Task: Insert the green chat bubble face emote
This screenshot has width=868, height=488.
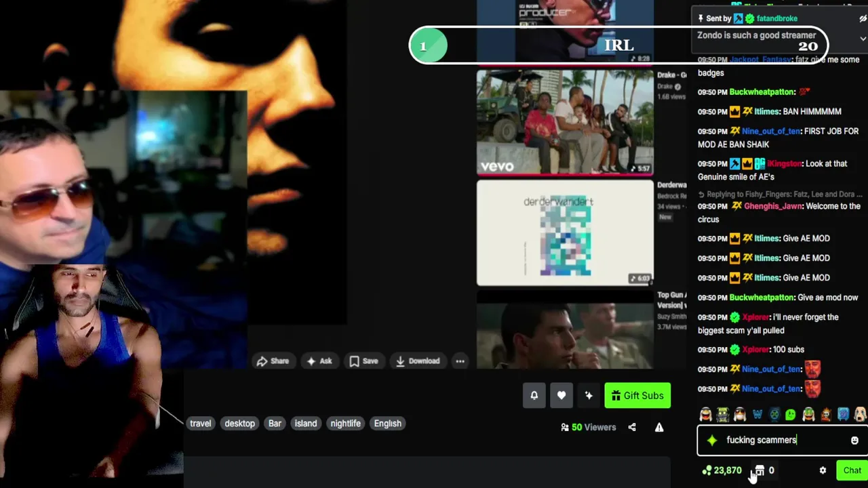Action: tap(791, 414)
